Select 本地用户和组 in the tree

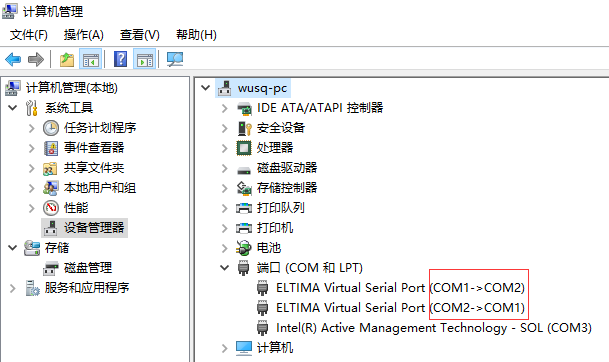(100, 188)
